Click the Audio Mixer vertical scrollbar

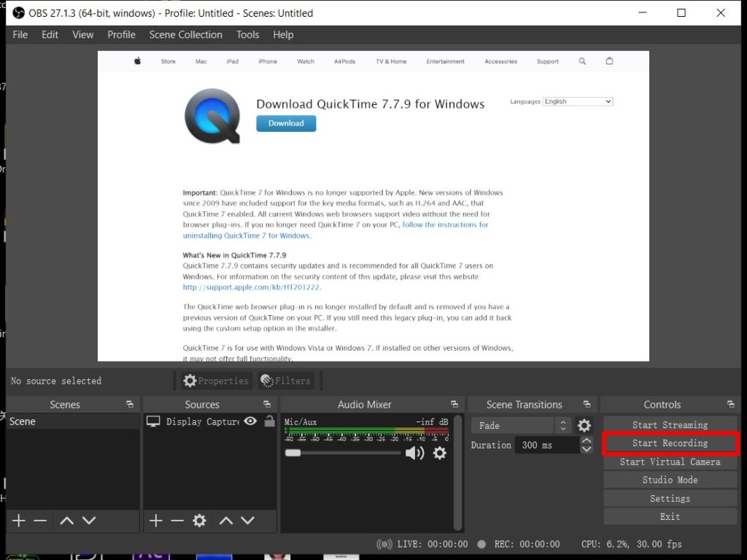click(458, 472)
